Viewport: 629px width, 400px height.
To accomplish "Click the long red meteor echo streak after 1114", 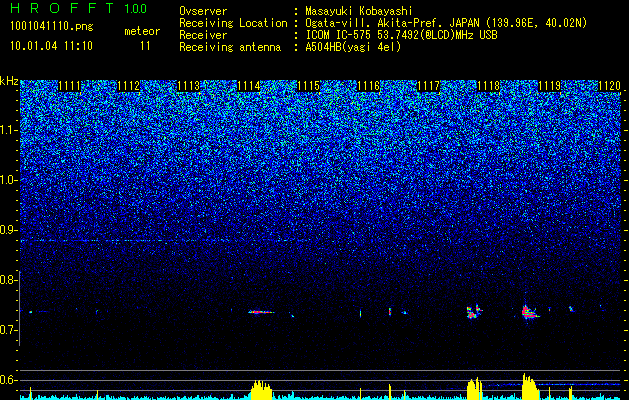I will click(x=262, y=312).
